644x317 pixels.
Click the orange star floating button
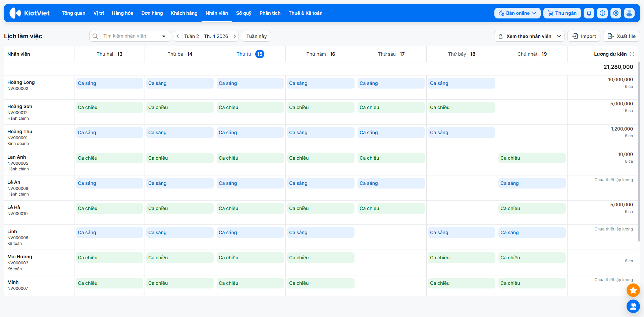633,290
